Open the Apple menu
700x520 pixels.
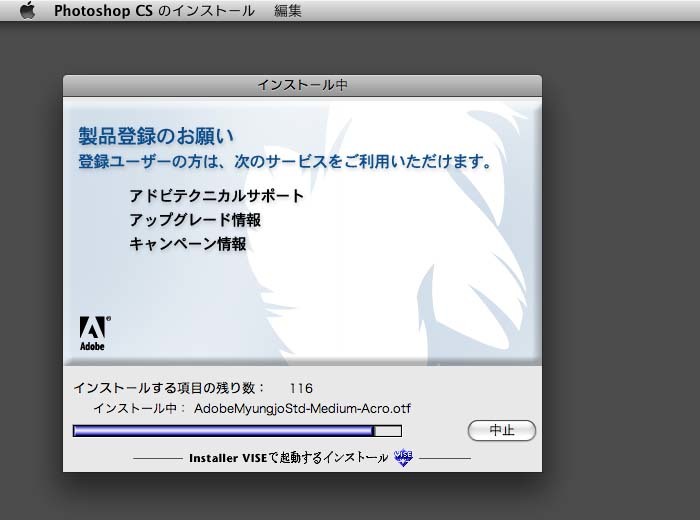click(x=28, y=10)
